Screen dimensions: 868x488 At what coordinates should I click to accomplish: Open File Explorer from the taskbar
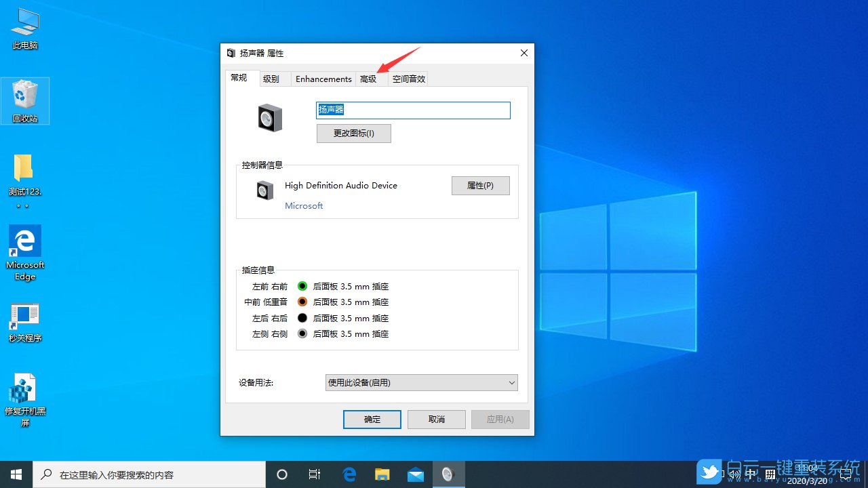click(382, 474)
